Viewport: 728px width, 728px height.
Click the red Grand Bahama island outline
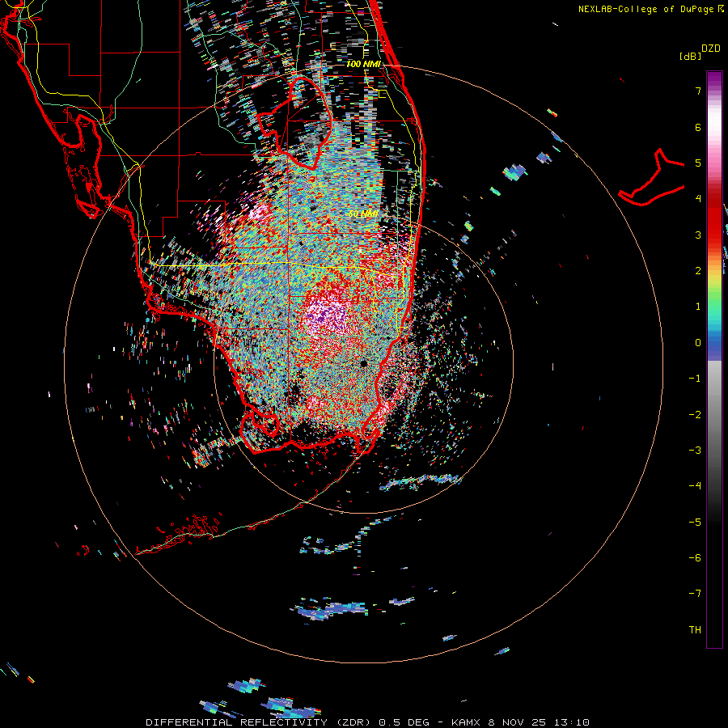pos(652,178)
